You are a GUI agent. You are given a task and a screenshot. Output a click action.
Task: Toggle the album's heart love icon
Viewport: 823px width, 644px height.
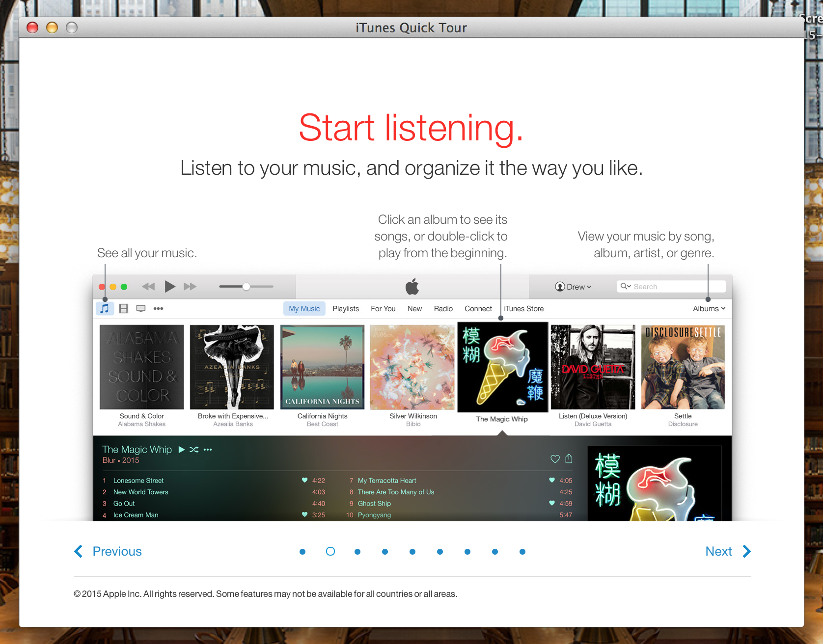(555, 459)
